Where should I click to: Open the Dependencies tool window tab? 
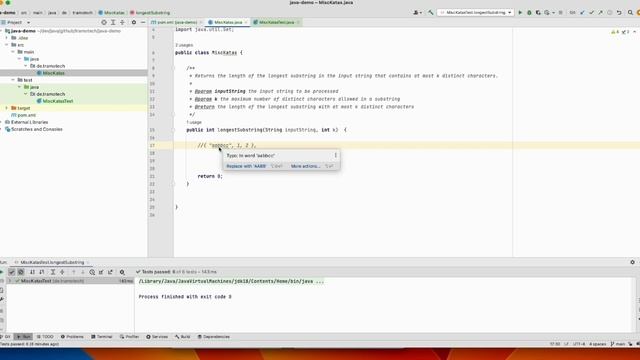click(x=213, y=337)
